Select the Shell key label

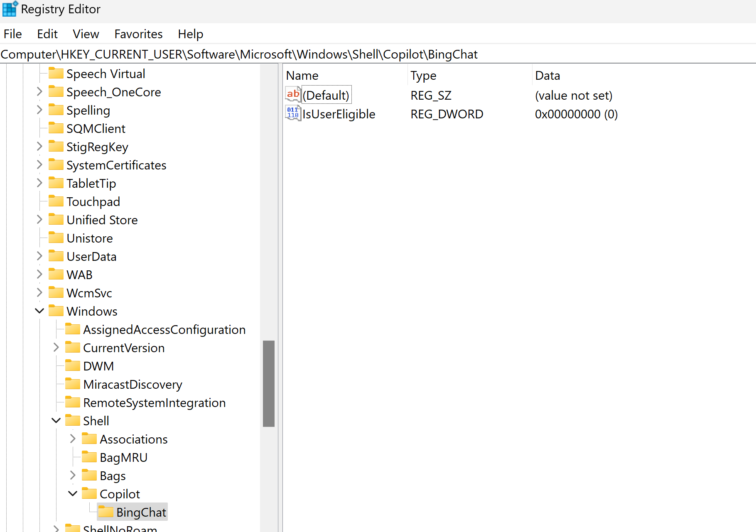(96, 421)
